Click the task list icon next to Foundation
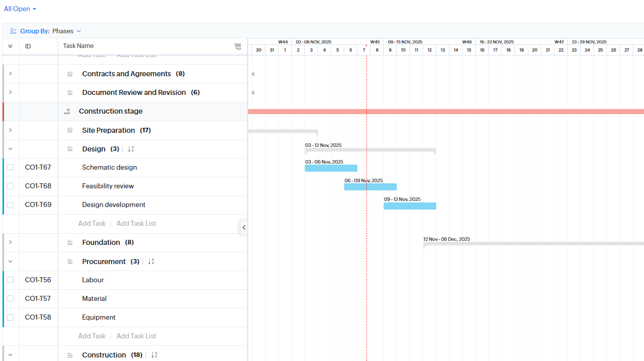The image size is (644, 361). [70, 242]
